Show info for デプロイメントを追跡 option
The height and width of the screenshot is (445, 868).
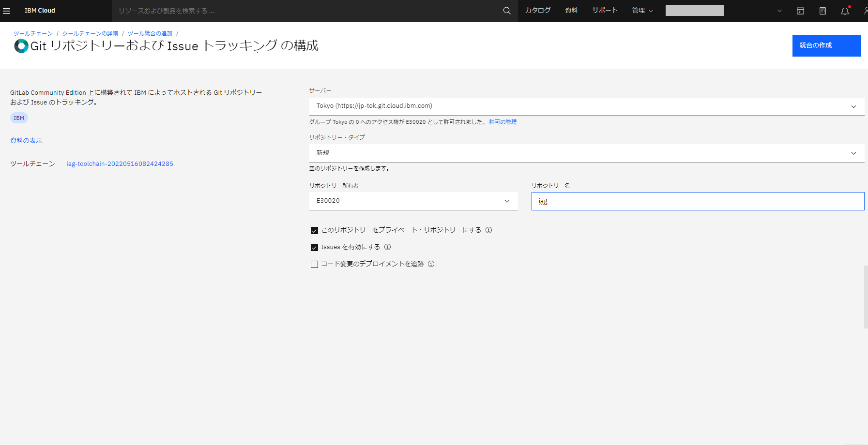(x=431, y=264)
